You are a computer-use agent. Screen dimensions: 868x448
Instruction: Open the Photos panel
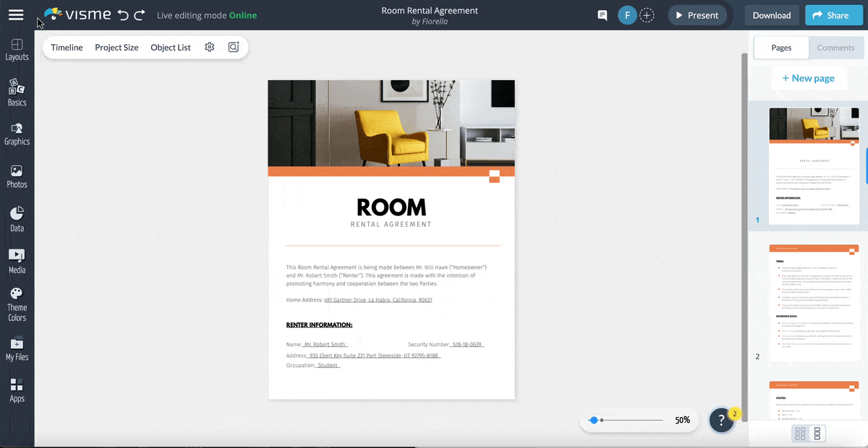click(x=17, y=176)
